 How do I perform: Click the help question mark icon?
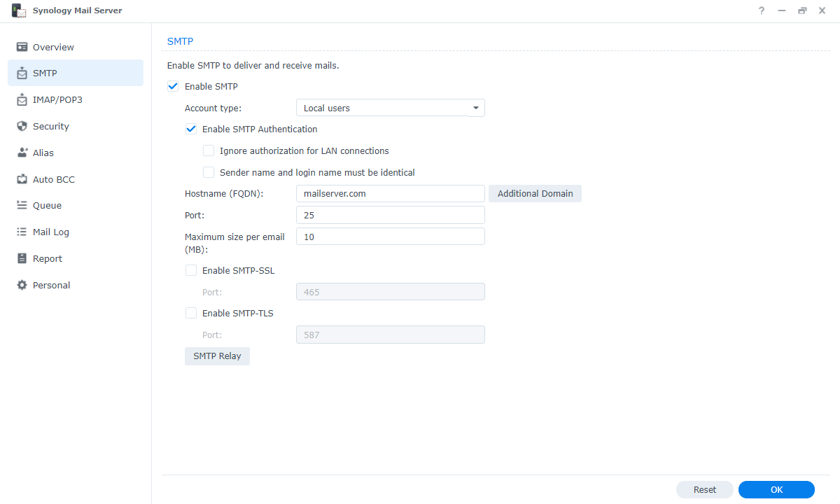pyautogui.click(x=761, y=10)
